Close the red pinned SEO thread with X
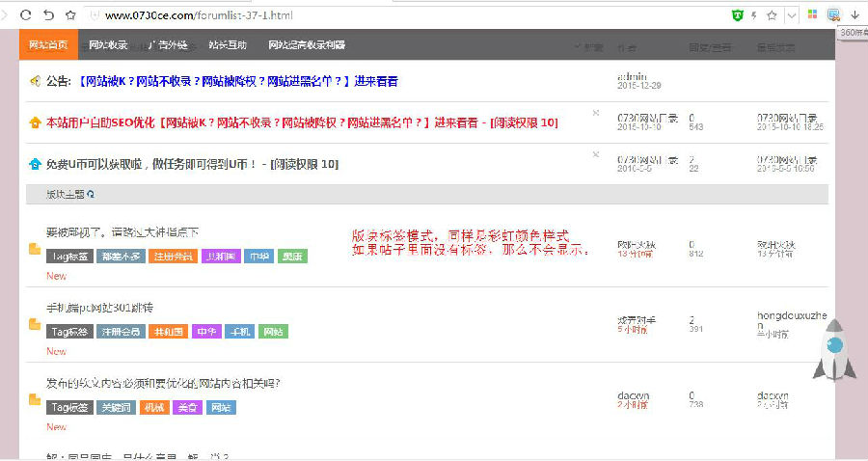The image size is (868, 461). point(595,113)
